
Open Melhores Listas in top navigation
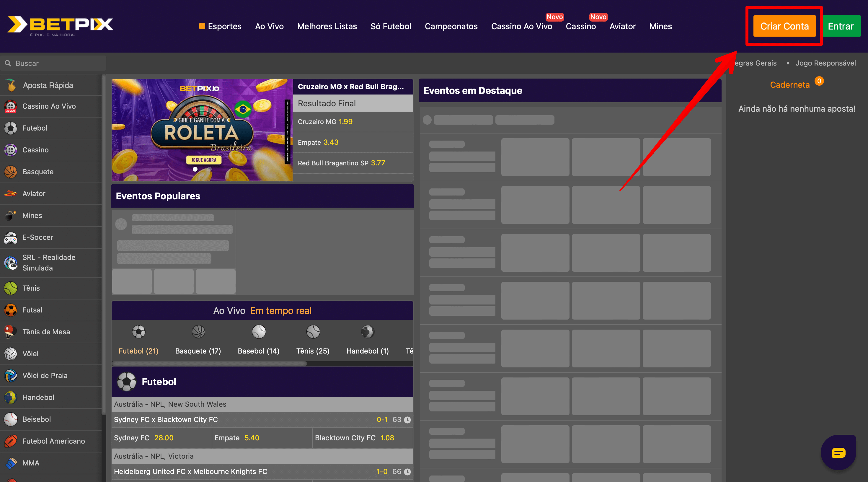click(x=327, y=26)
